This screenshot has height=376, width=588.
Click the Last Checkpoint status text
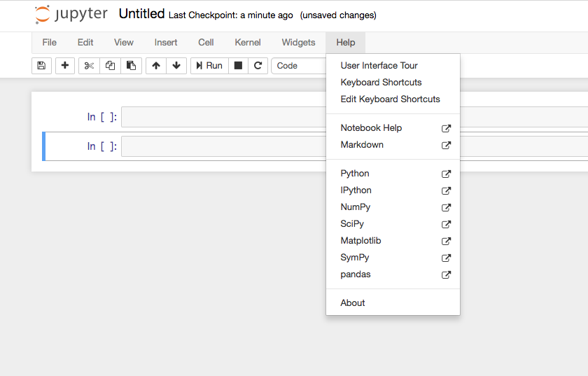pos(230,15)
